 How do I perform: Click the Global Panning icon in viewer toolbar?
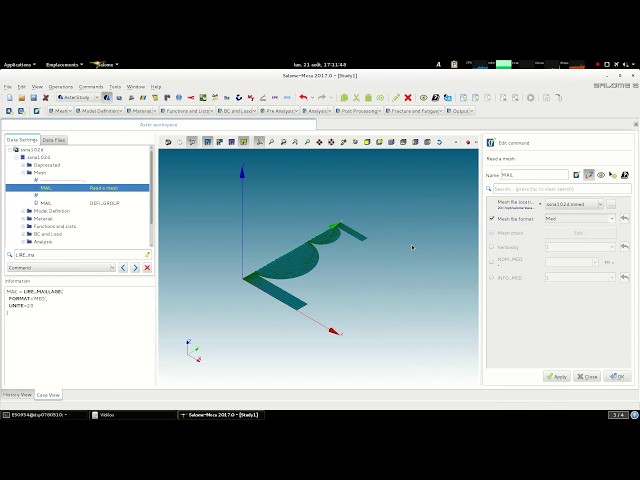[x=331, y=142]
